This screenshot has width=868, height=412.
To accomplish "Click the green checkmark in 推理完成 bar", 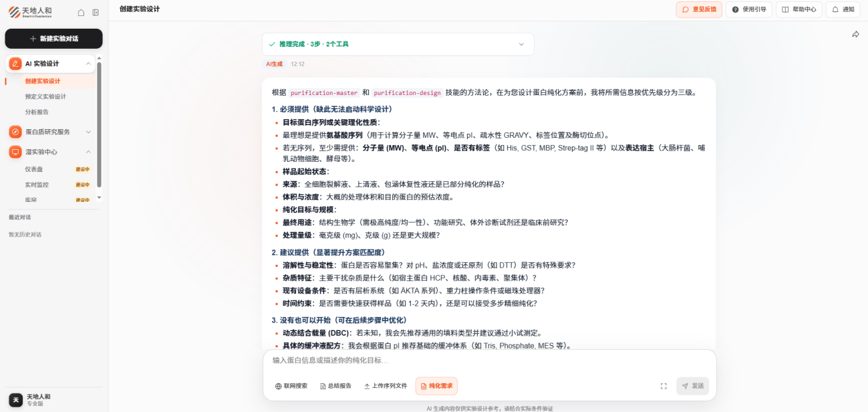I will coord(272,44).
